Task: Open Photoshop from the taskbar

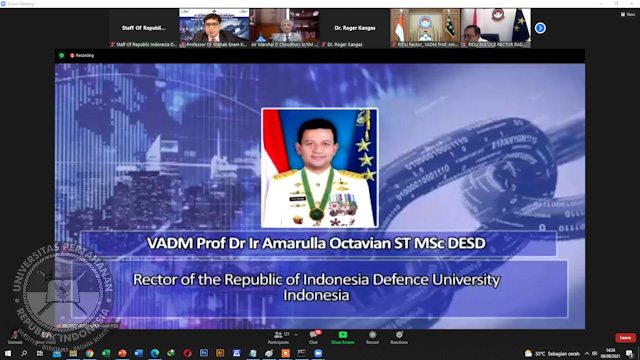Action: [204, 353]
